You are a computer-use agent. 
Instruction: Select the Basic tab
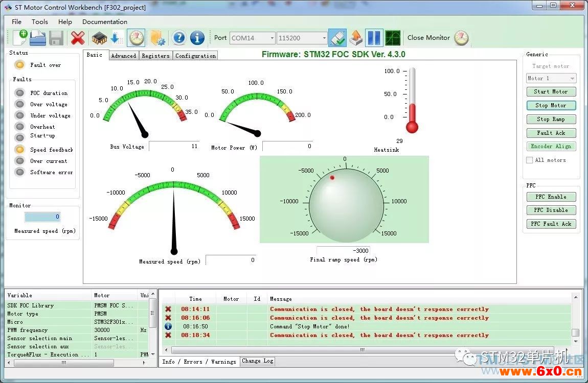tap(95, 55)
